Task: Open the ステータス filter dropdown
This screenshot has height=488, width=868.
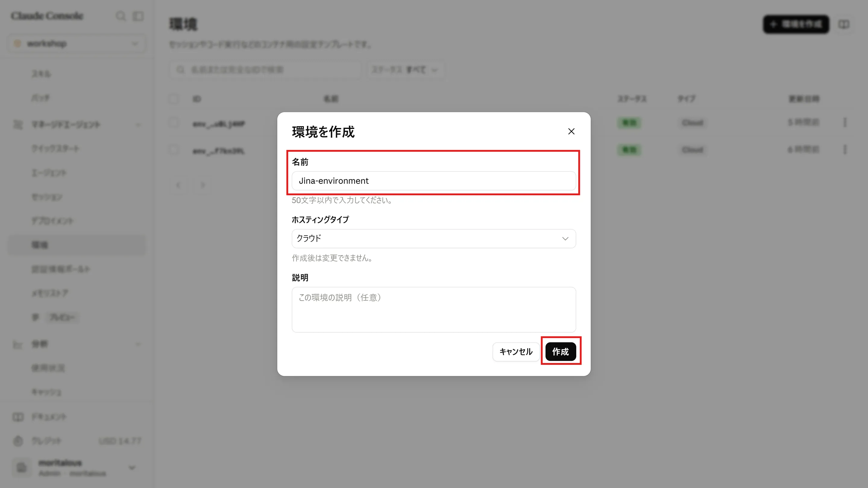Action: 405,70
